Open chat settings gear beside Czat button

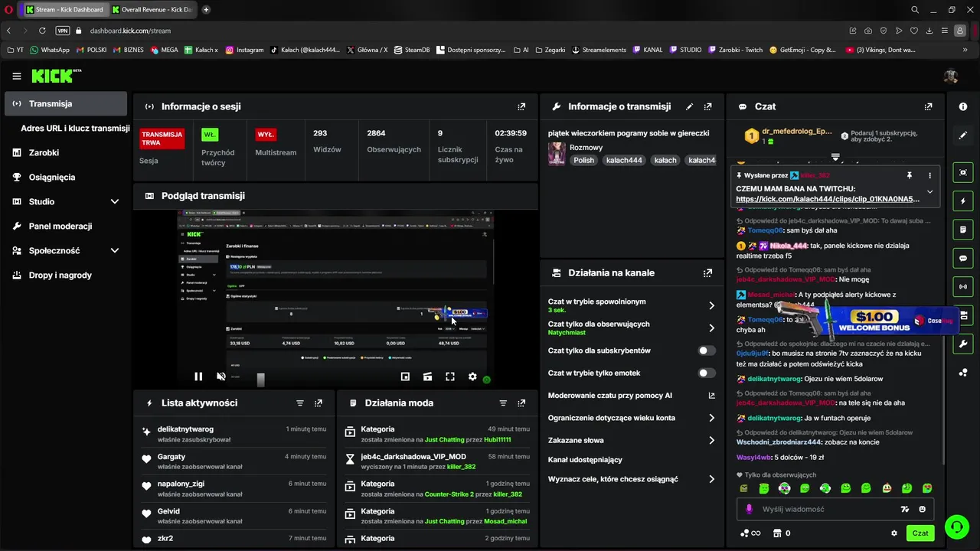pos(893,533)
